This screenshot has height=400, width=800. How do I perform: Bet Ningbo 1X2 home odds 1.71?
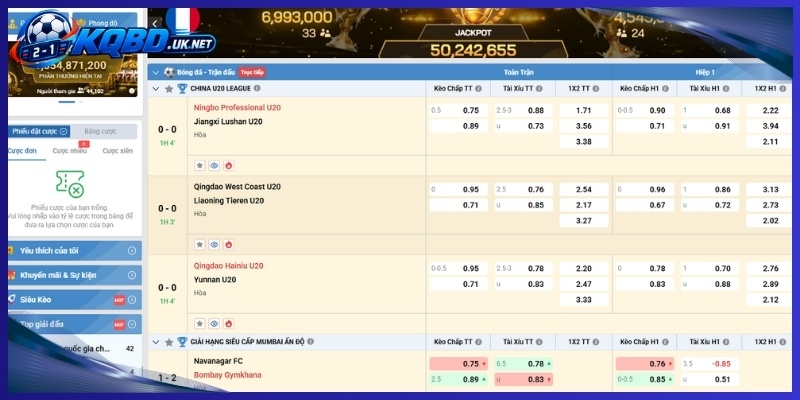584,110
